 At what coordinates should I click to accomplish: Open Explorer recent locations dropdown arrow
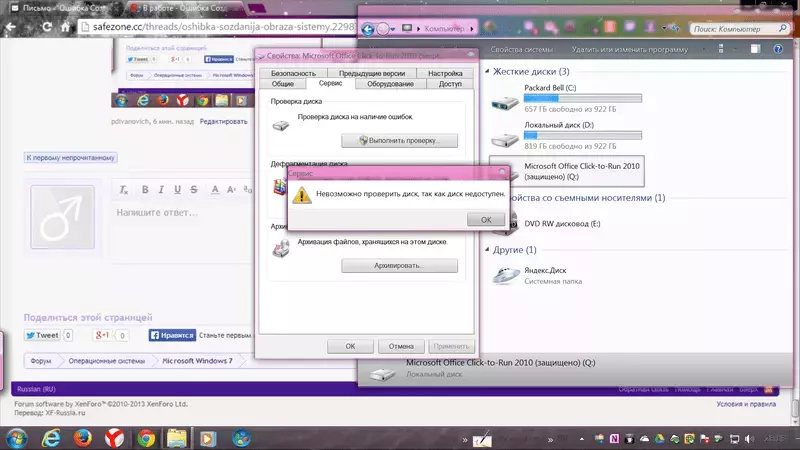[x=392, y=29]
